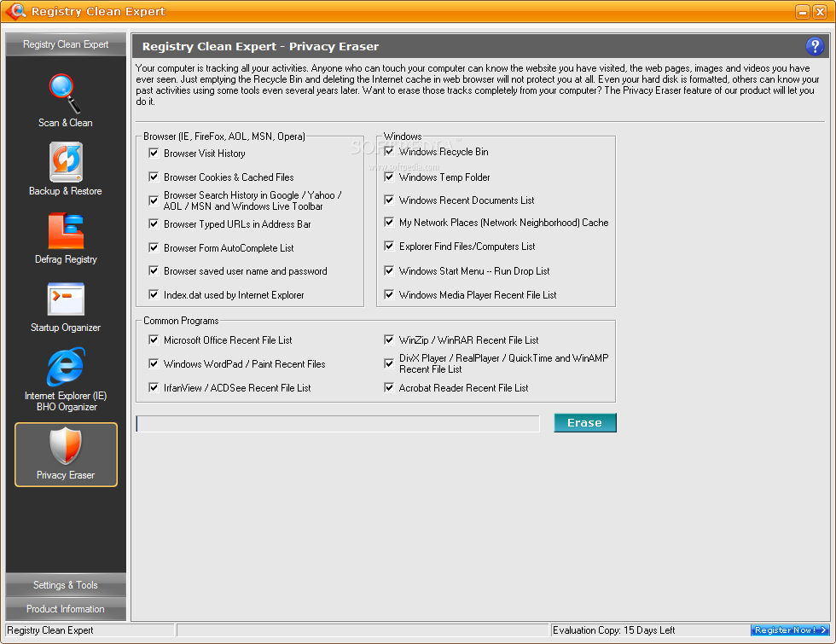Uncheck Browser Form AutoComplete List

tap(154, 247)
